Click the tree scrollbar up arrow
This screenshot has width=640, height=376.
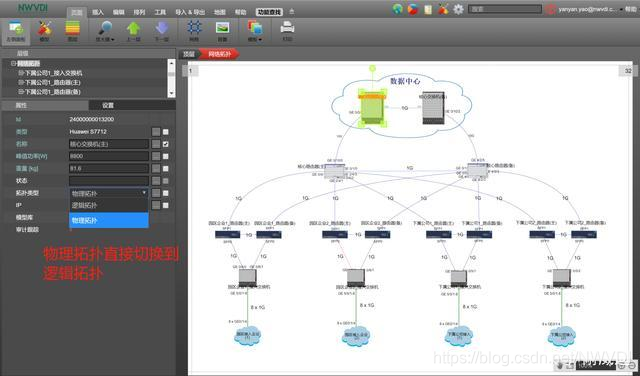pos(171,63)
